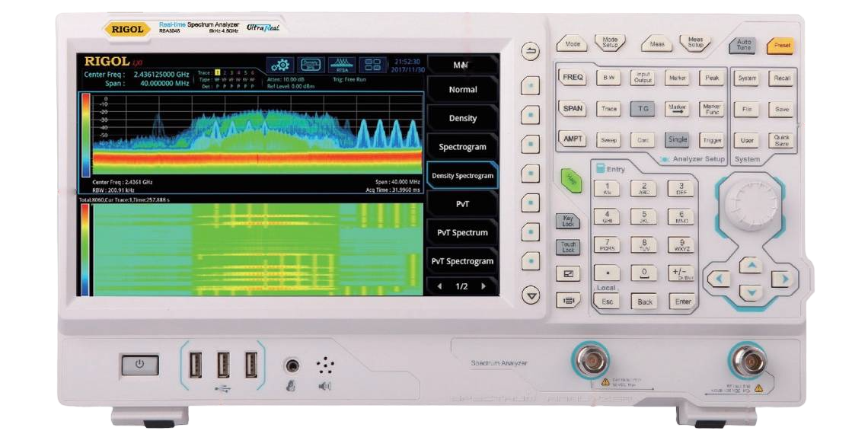Tap the Density mode icon in top bar
The image size is (868, 434).
(311, 65)
